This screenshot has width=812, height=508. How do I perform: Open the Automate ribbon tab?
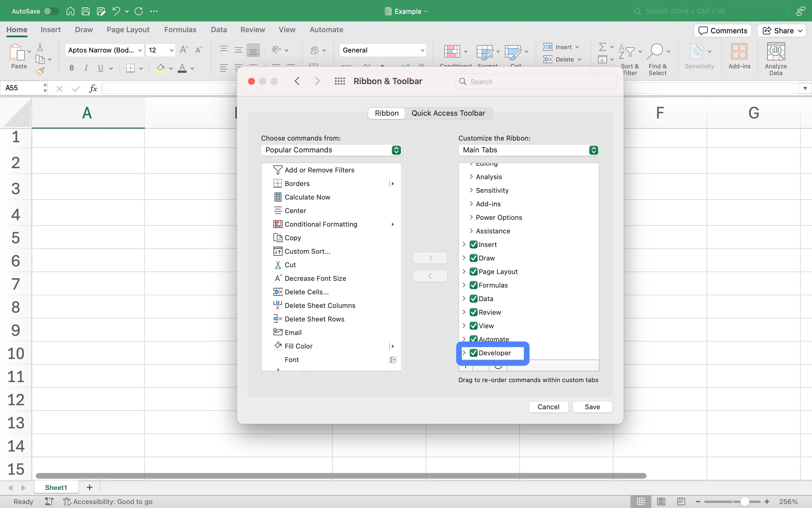tap(326, 30)
